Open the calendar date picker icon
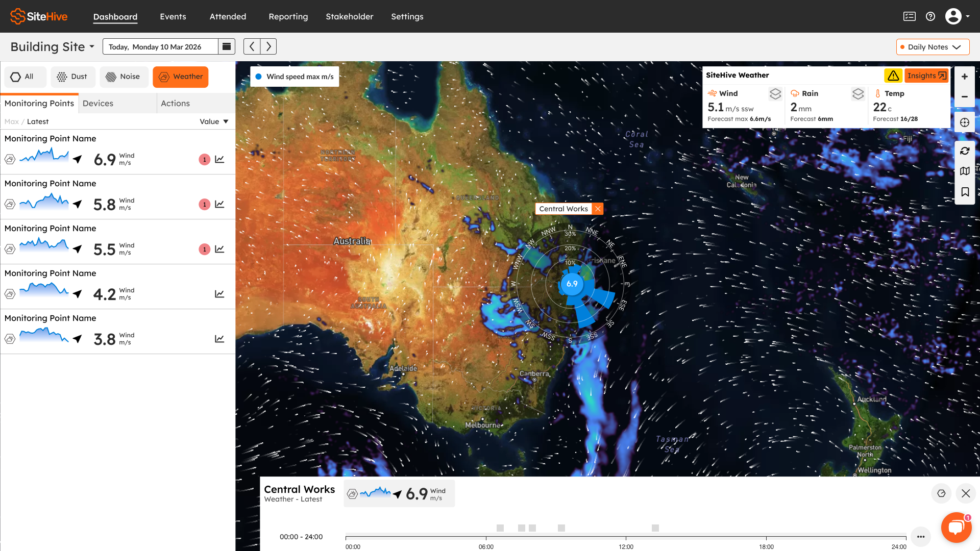Viewport: 980px width, 551px height. coord(227,46)
